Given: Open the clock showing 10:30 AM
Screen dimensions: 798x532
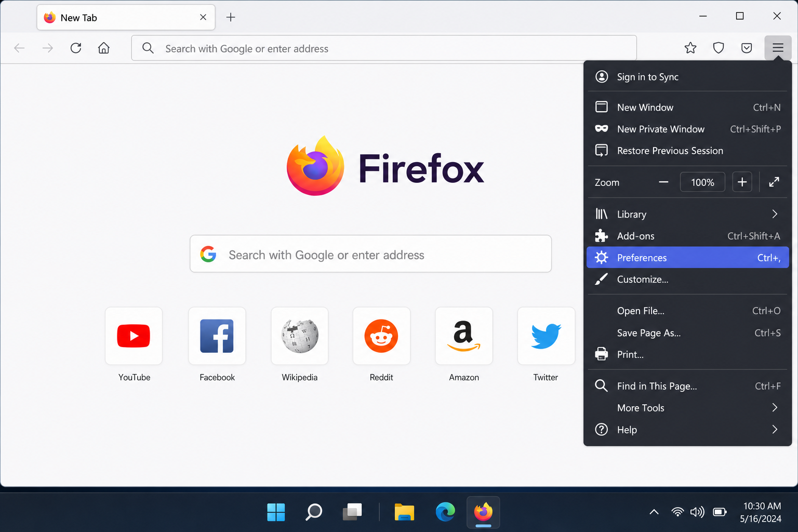Looking at the screenshot, I should (x=761, y=512).
